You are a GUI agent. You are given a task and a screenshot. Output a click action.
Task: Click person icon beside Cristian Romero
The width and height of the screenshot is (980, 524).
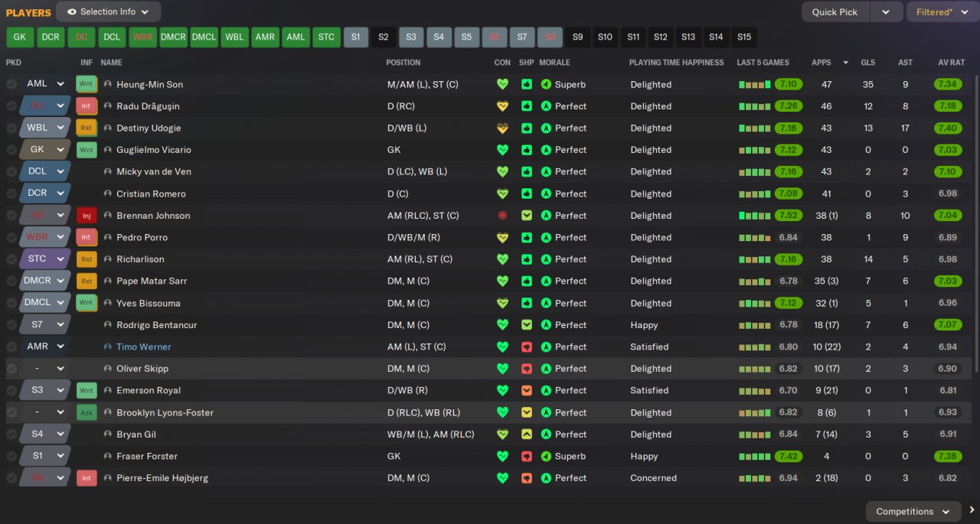(x=107, y=194)
